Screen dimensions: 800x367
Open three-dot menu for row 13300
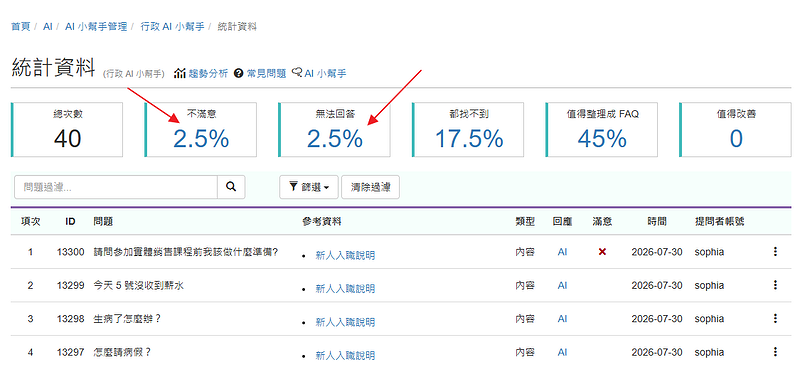pos(776,252)
